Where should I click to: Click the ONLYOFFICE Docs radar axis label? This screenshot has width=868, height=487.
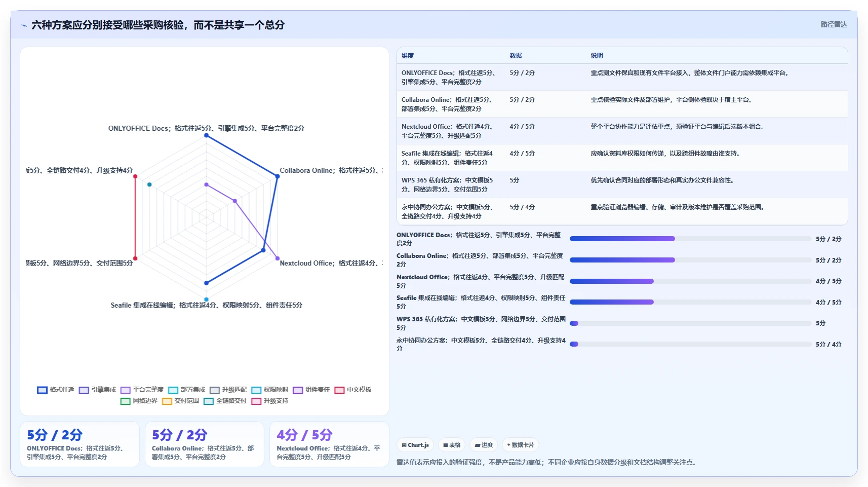(206, 128)
